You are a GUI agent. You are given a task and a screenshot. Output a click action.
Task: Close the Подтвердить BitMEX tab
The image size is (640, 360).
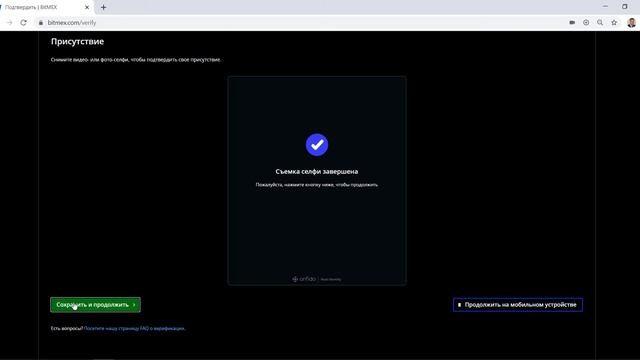[87, 7]
